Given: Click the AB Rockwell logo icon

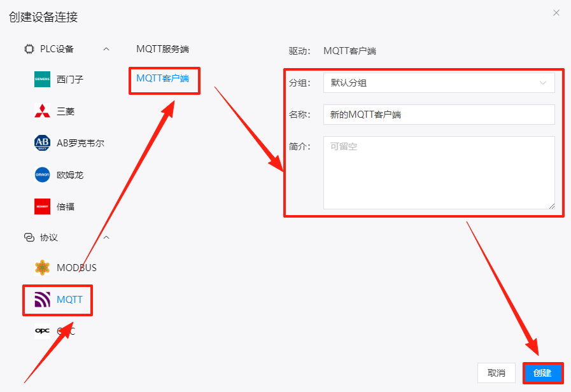Looking at the screenshot, I should pos(42,143).
